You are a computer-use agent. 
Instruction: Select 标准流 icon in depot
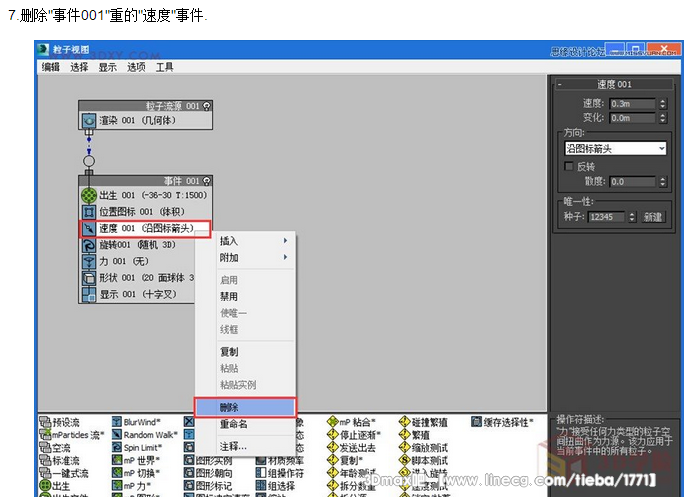point(45,460)
